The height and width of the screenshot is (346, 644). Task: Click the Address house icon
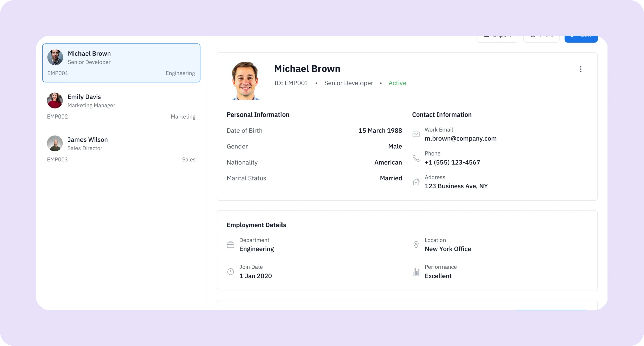click(x=416, y=182)
